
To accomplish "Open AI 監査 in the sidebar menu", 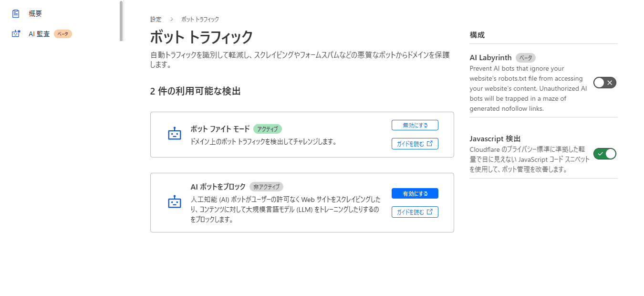I will pos(39,34).
